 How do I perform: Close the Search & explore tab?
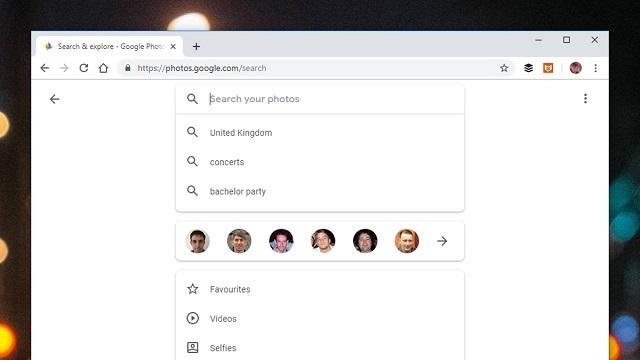pos(173,47)
